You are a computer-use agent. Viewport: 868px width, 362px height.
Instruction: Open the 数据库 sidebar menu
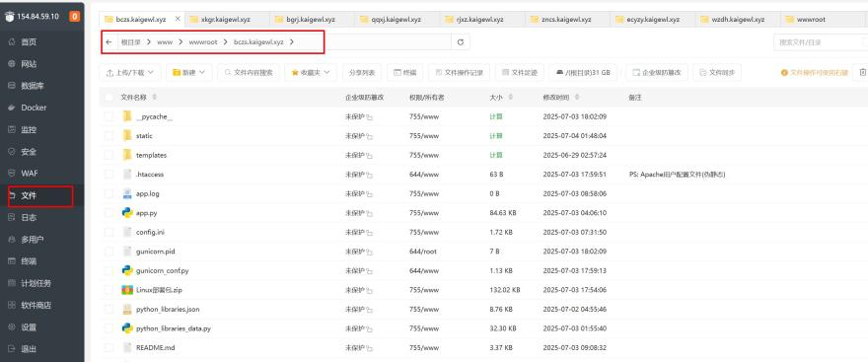[29, 86]
